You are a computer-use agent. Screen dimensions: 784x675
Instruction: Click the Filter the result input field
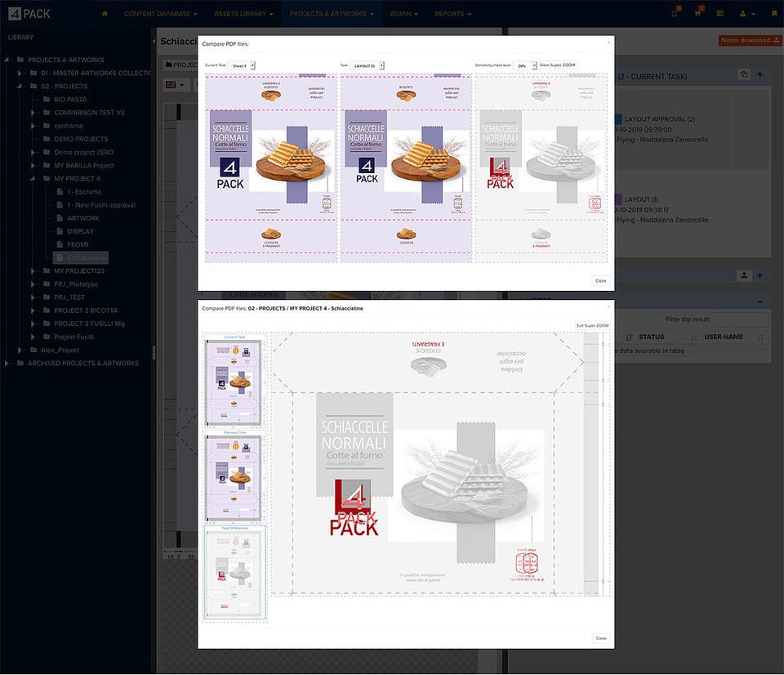tap(741, 320)
